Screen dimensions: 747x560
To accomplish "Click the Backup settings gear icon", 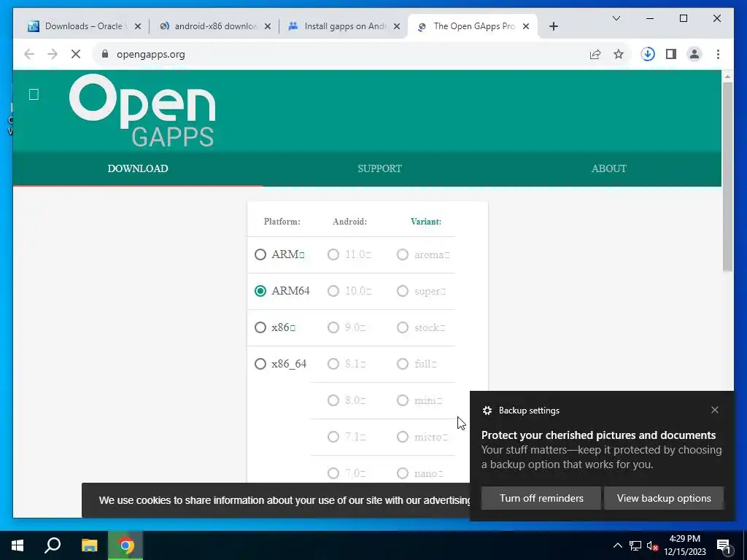I will (487, 411).
